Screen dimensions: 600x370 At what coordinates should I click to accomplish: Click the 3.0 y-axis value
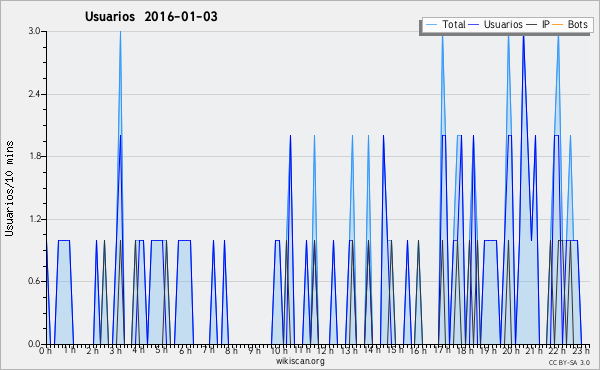[x=34, y=31]
